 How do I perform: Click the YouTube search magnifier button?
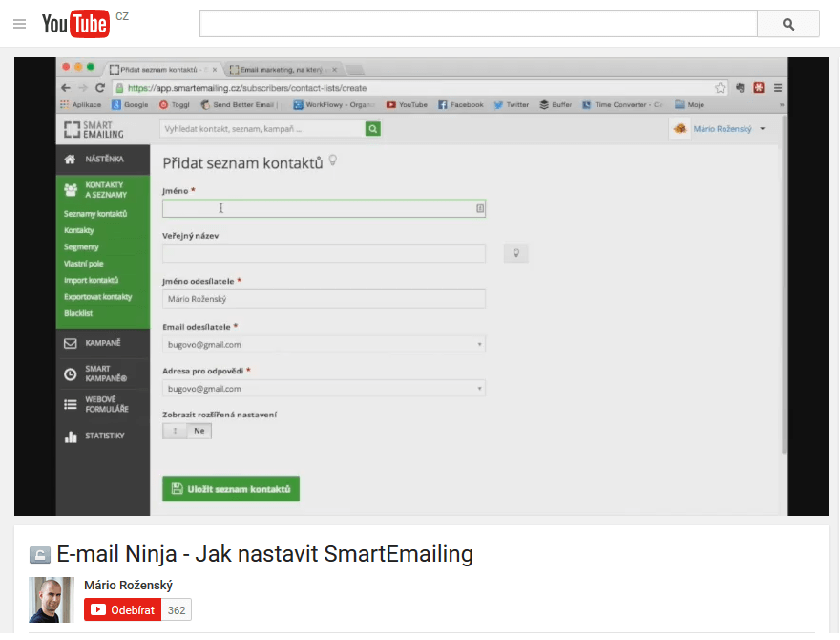point(788,24)
